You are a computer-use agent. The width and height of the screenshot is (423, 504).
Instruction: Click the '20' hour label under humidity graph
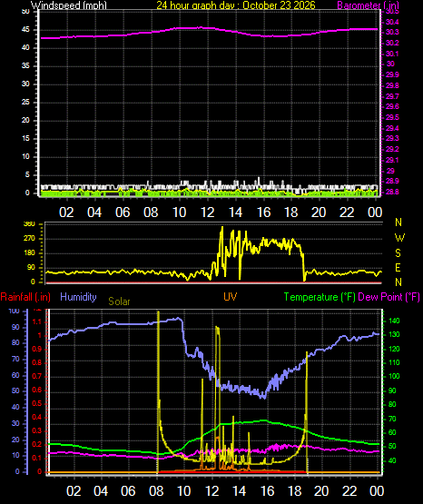pyautogui.click(x=320, y=491)
